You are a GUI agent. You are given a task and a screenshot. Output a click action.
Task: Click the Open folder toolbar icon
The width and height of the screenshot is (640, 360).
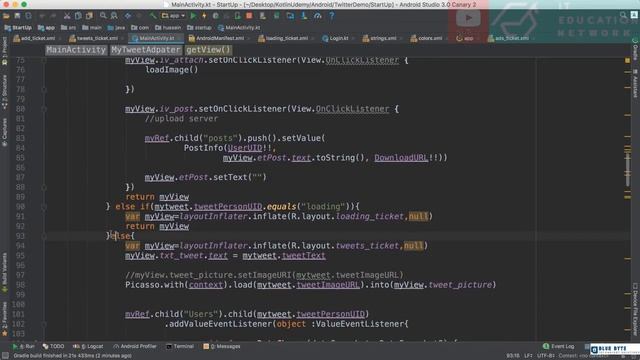coord(6,16)
